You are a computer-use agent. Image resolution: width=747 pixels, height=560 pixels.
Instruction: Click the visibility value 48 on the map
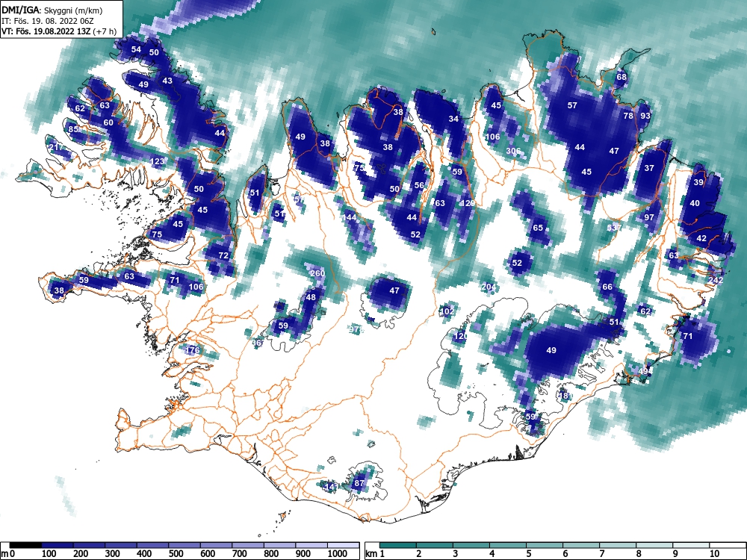tap(311, 297)
